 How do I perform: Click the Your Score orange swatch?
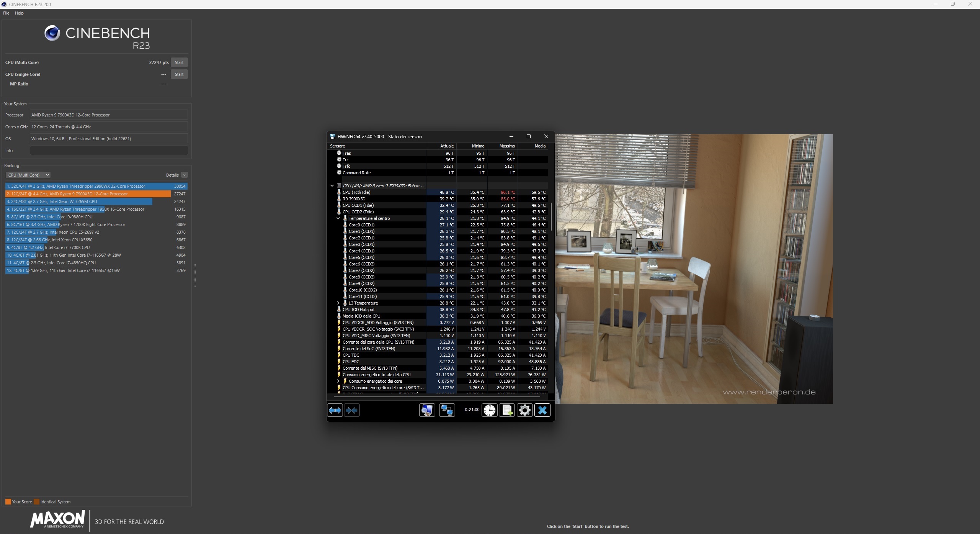[x=8, y=502]
